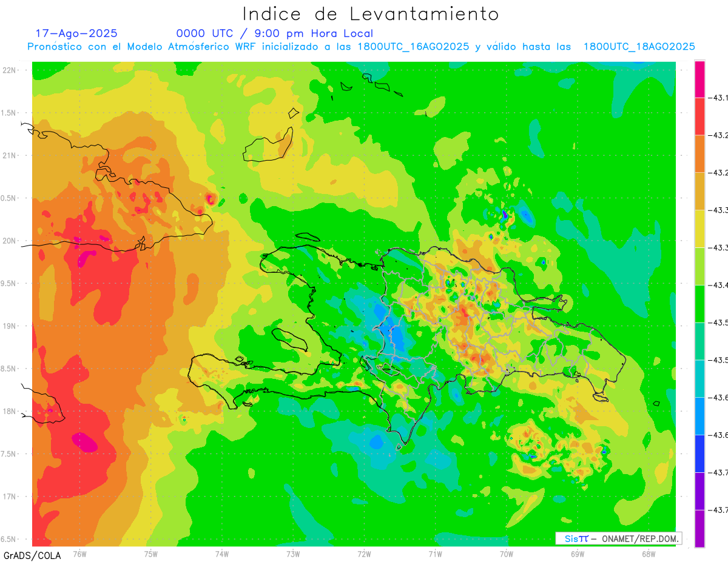Click the '20N' latitude label

[x=10, y=241]
